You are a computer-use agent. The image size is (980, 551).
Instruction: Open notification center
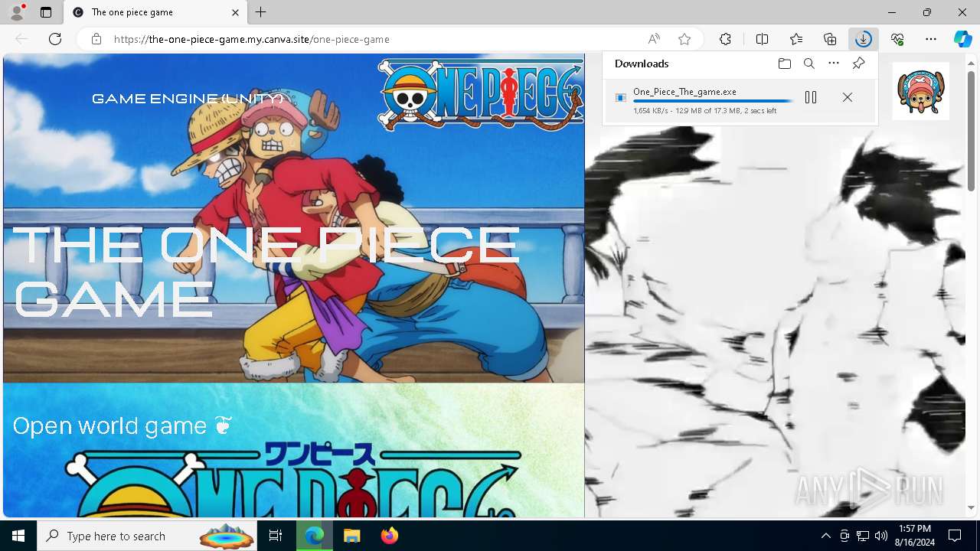(x=955, y=536)
